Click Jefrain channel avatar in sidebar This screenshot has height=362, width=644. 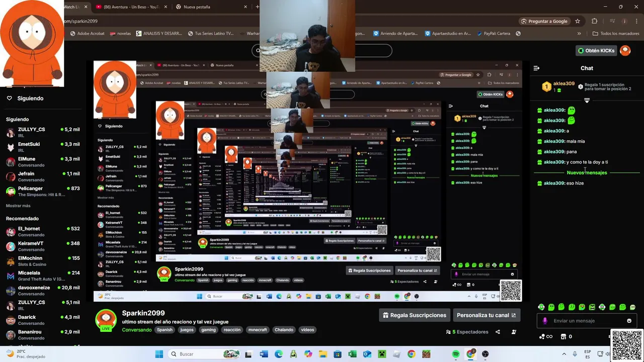click(10, 176)
